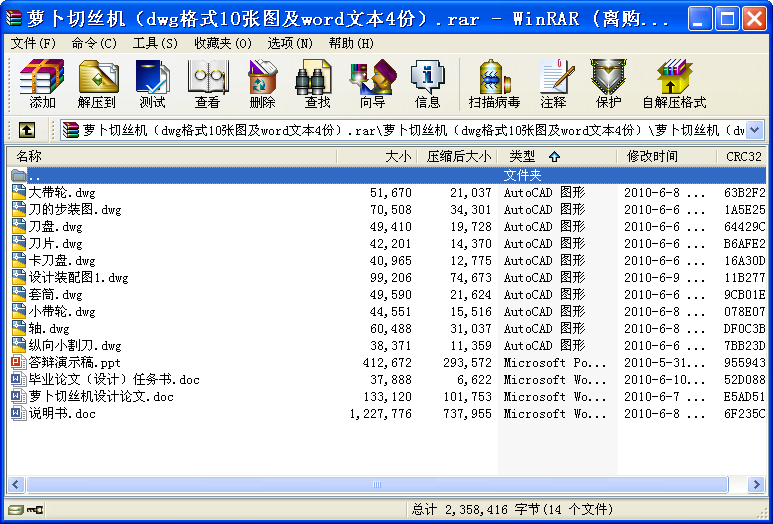Viewport: 773px width, 524px height.
Task: Expand the archive path dropdown arrow
Action: point(755,130)
